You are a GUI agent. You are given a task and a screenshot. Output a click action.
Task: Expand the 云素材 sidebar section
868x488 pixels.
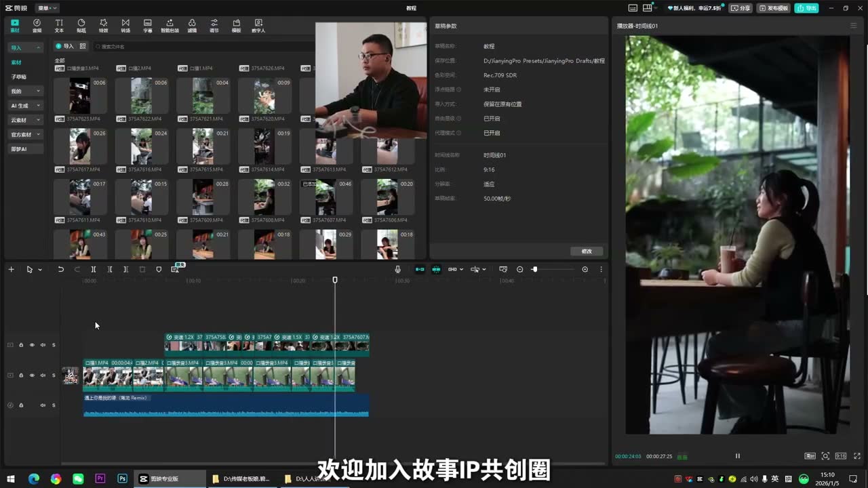pos(26,120)
